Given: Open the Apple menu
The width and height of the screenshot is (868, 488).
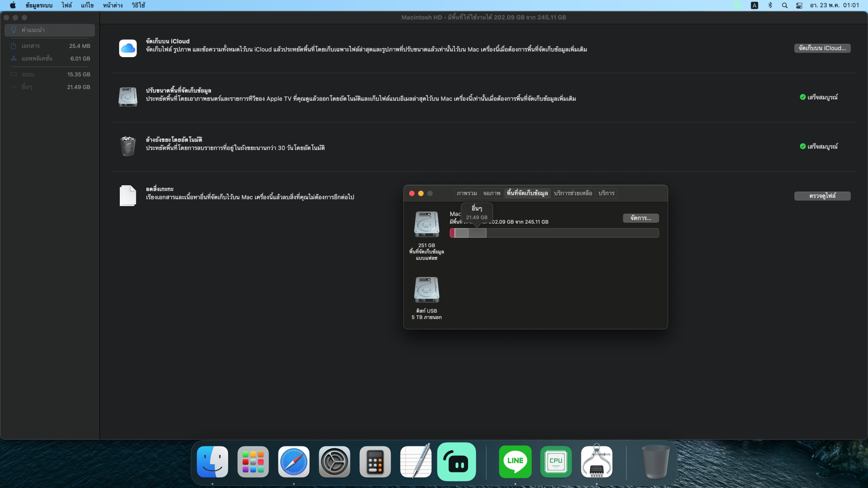Looking at the screenshot, I should (x=13, y=5).
